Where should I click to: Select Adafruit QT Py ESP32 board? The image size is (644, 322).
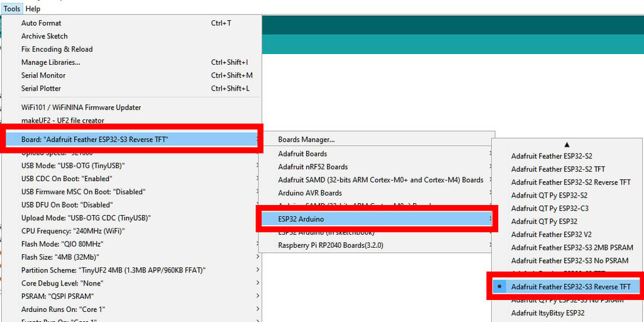pyautogui.click(x=567, y=221)
